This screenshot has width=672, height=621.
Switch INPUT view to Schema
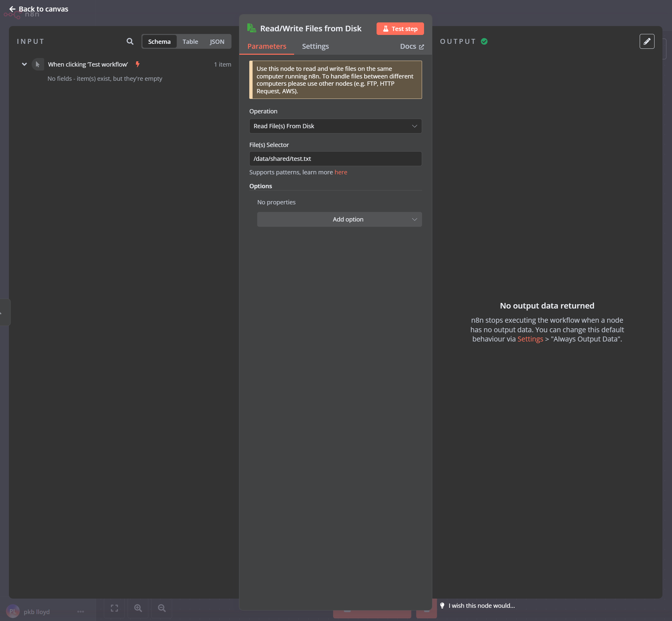(159, 41)
